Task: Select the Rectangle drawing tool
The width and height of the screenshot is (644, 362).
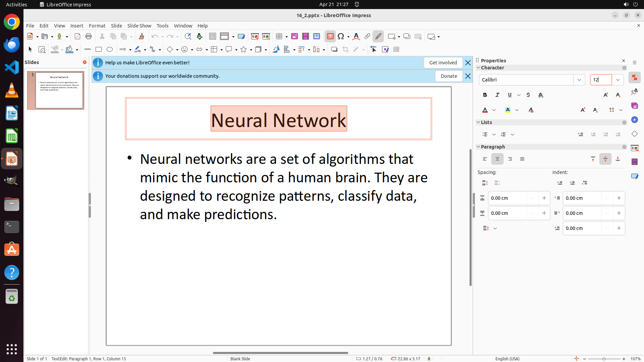Action: coord(99,49)
